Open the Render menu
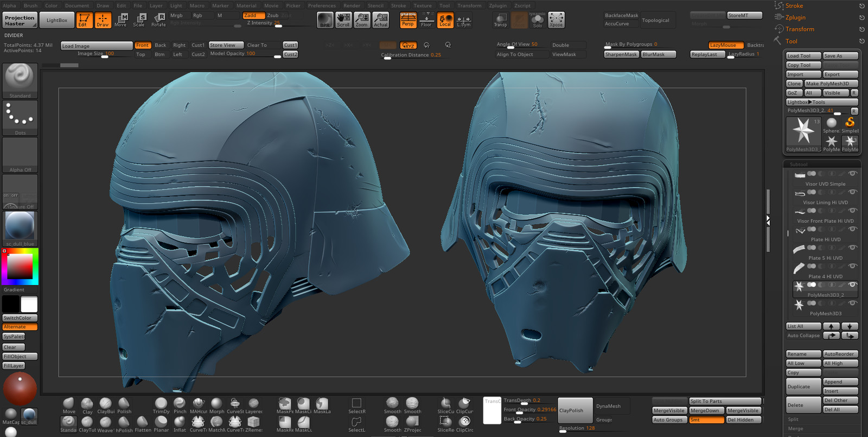 point(352,5)
